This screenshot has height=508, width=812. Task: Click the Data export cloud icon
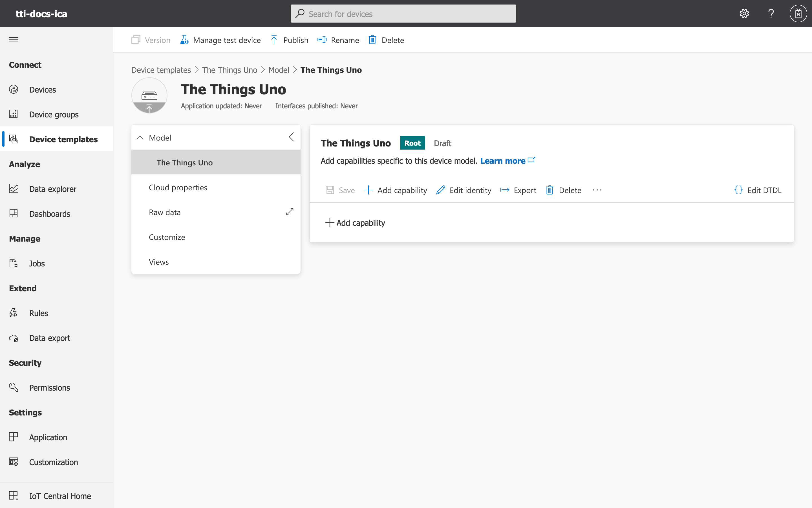click(14, 338)
